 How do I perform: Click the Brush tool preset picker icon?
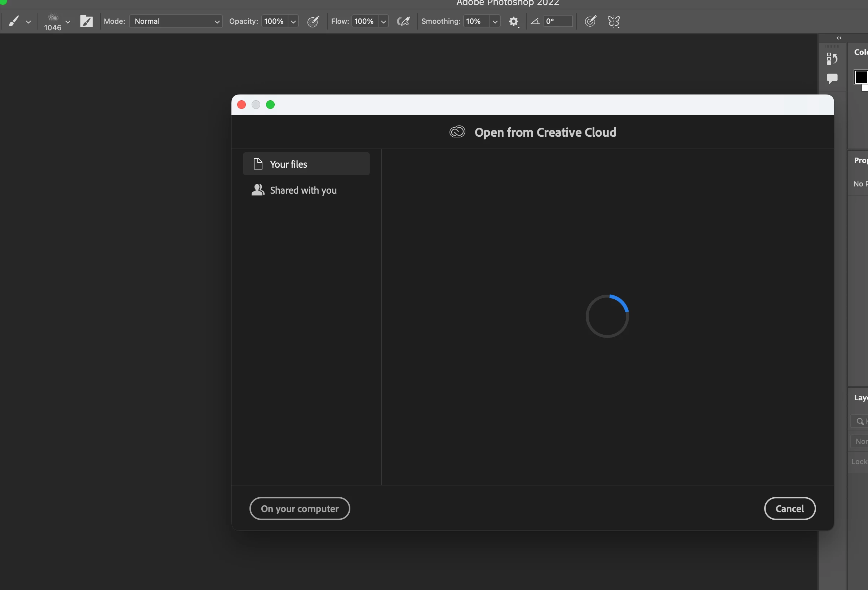(x=14, y=21)
